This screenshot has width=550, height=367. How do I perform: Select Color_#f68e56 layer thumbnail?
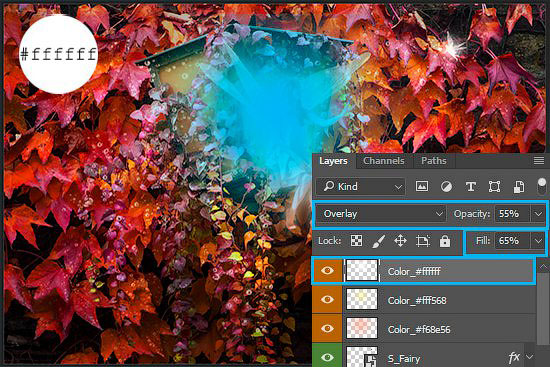362,328
